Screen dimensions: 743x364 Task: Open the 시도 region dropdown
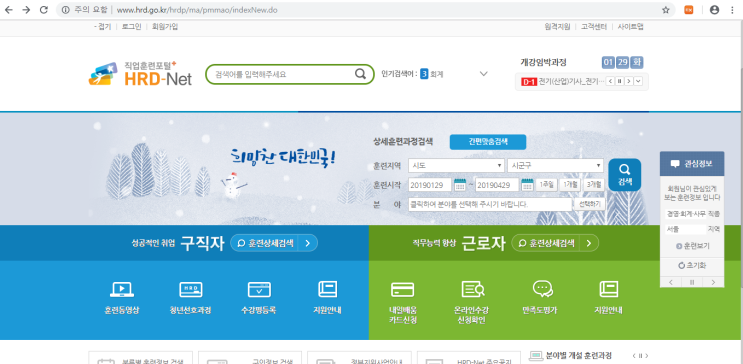(456, 165)
